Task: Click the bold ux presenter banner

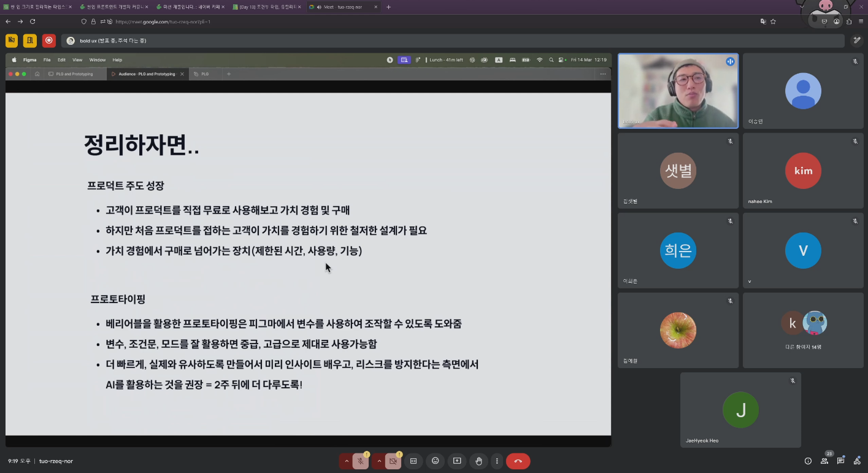Action: tap(454, 40)
